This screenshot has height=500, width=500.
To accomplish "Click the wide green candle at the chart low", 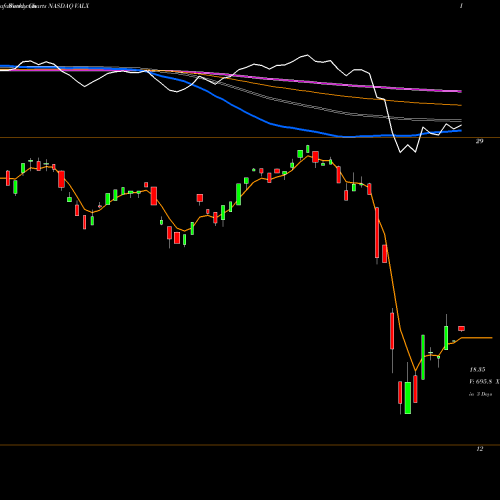I will 408,398.
